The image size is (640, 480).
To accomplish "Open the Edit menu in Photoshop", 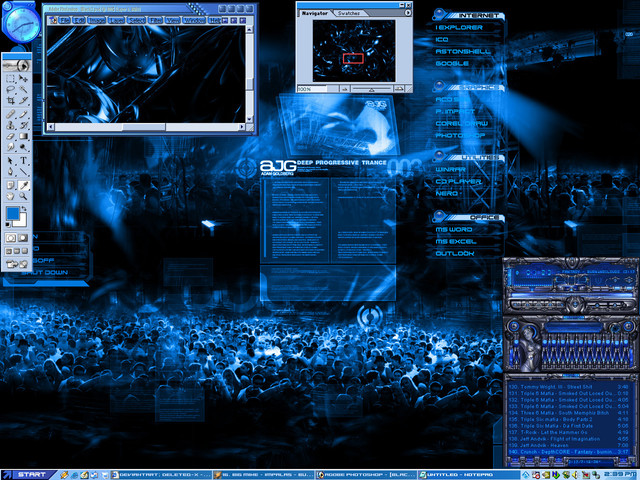I will [79, 20].
